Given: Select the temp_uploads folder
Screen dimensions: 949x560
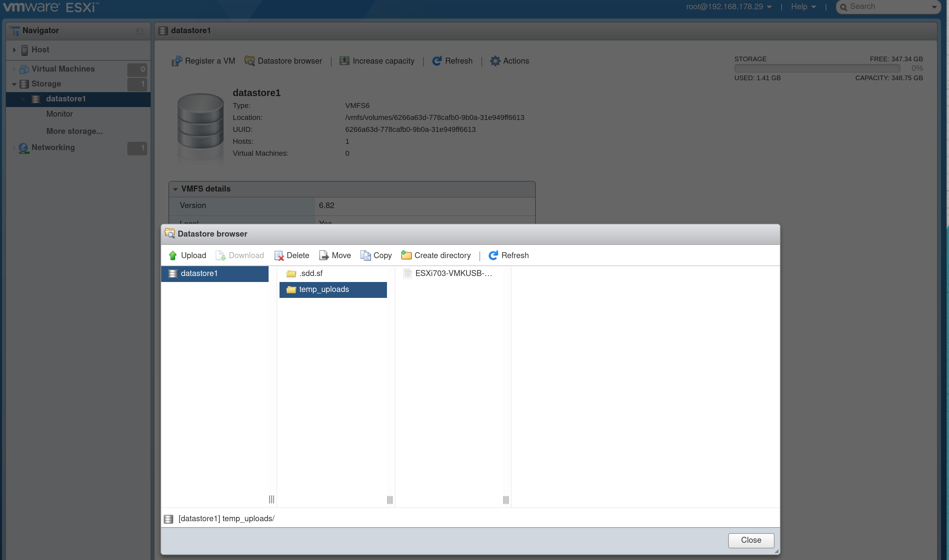Looking at the screenshot, I should pos(333,289).
